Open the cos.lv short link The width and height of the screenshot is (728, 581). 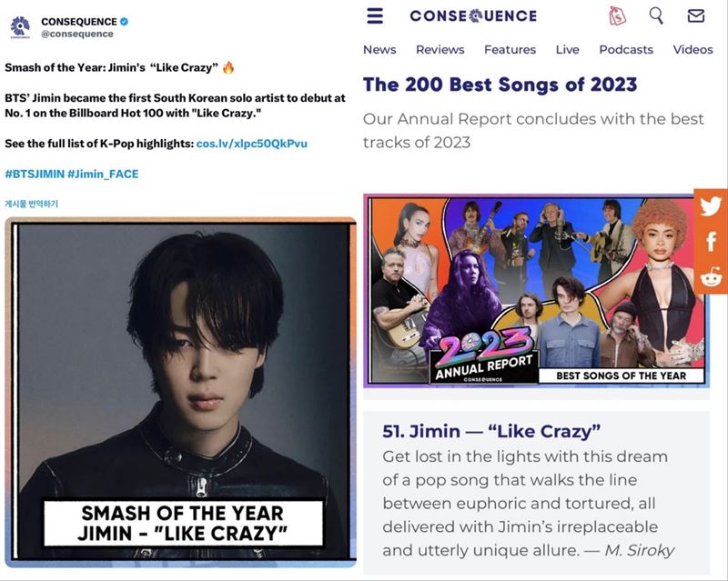click(252, 144)
